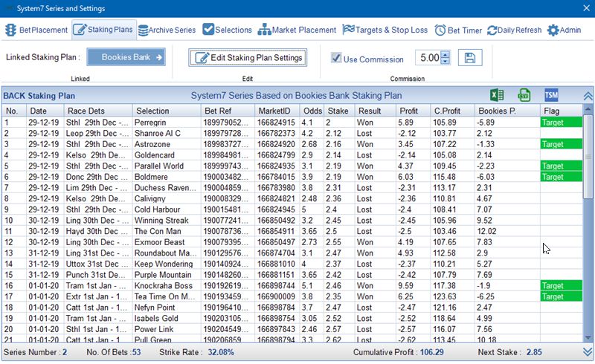Open the Archive Series tab
This screenshot has height=364, width=595.
coord(167,30)
